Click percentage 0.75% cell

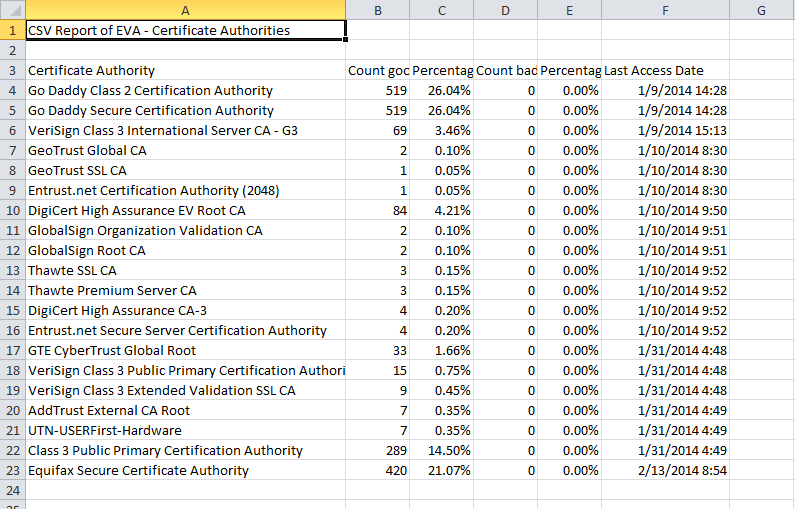coord(442,371)
